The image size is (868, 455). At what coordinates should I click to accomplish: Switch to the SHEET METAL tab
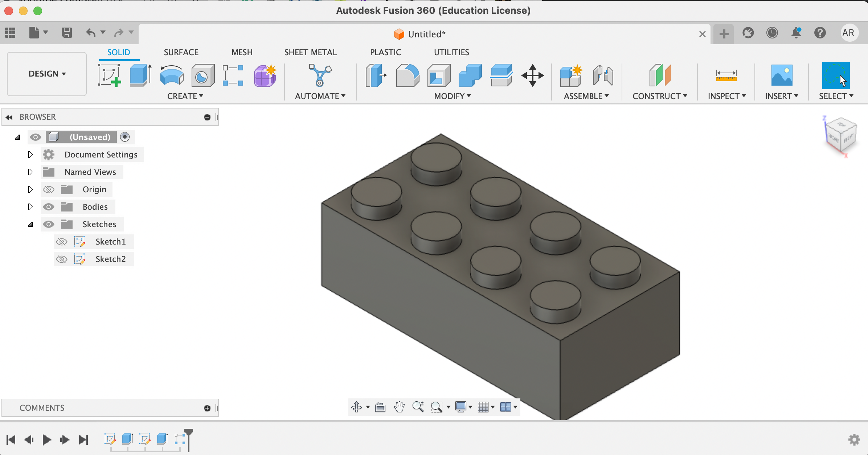[311, 52]
